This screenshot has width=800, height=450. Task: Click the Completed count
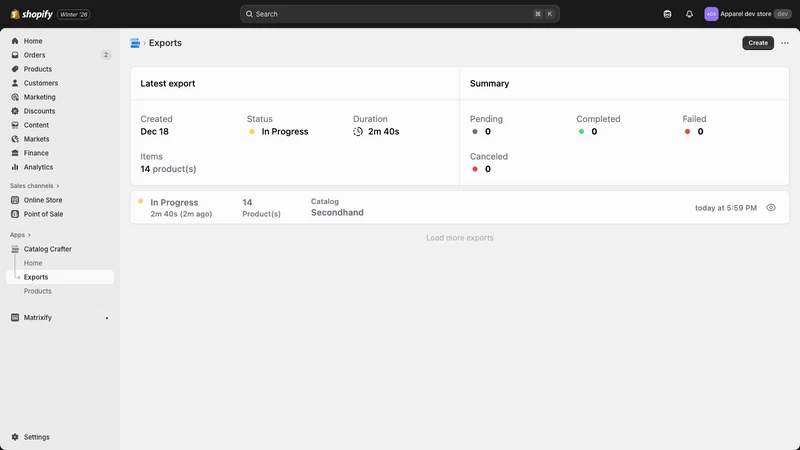(x=594, y=132)
